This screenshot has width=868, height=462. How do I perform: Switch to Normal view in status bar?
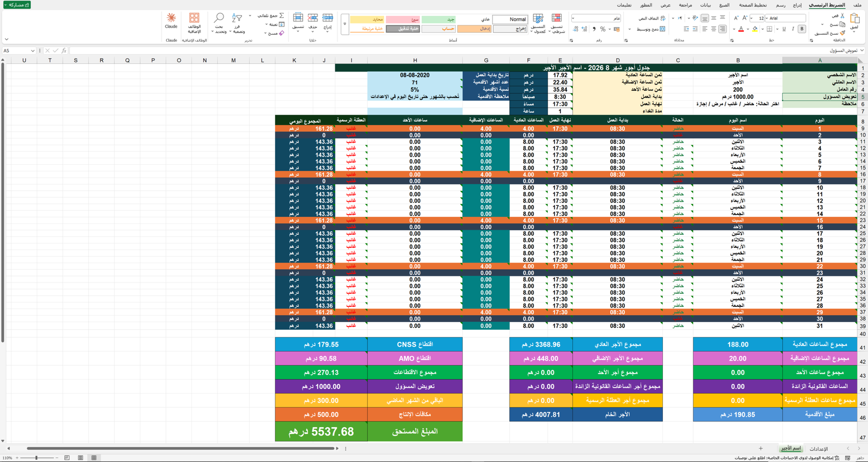(94, 458)
